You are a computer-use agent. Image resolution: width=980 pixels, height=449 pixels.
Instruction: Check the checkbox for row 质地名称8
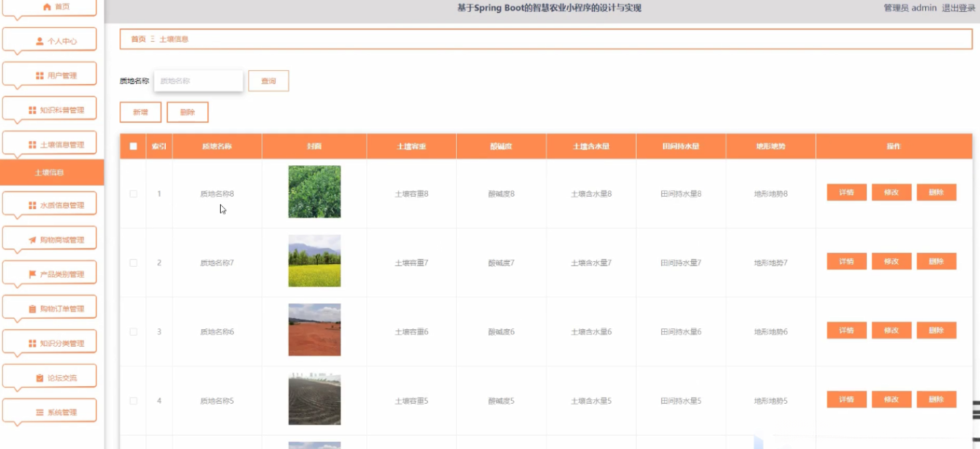point(133,194)
